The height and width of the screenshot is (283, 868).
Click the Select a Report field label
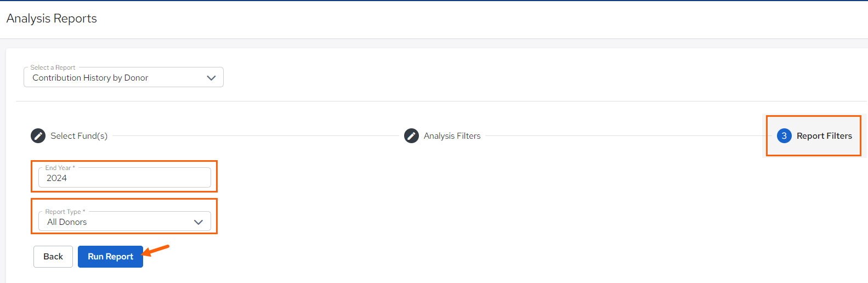(x=53, y=67)
